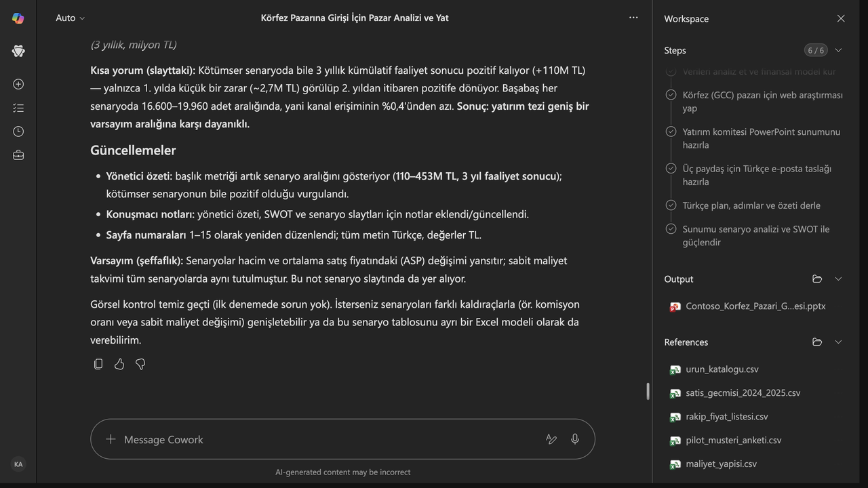Click the Yönetici özeti bullet label
This screenshot has width=868, height=488.
click(x=139, y=176)
